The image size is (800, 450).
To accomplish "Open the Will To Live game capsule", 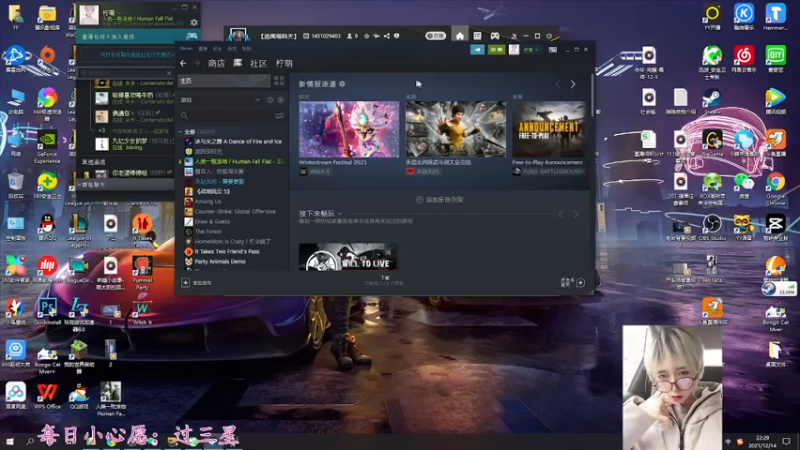I will click(348, 257).
